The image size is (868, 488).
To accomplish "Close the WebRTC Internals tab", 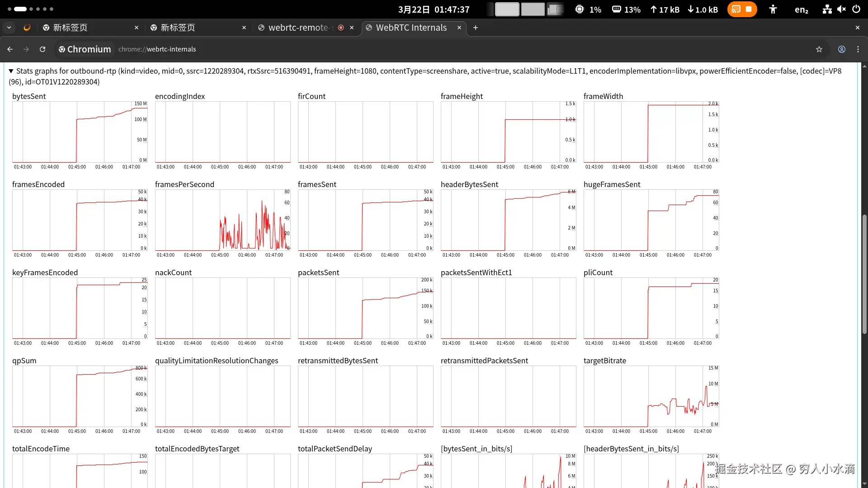I will pyautogui.click(x=459, y=28).
